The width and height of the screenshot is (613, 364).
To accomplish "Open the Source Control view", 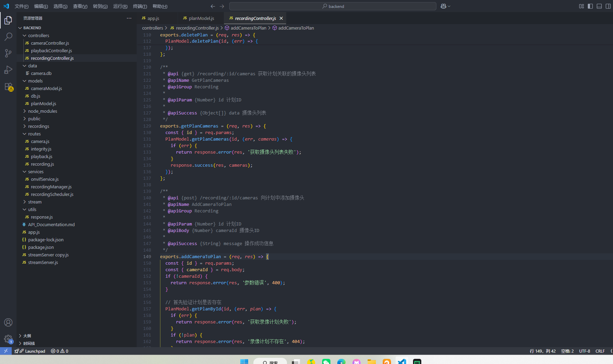I will (8, 53).
